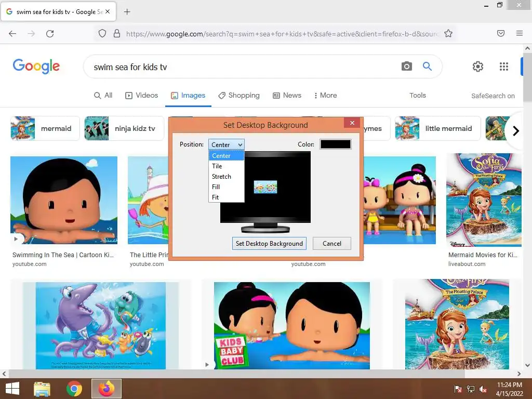Viewport: 532px width, 399px height.
Task: Open the Action Center flag icon
Action: [458, 389]
